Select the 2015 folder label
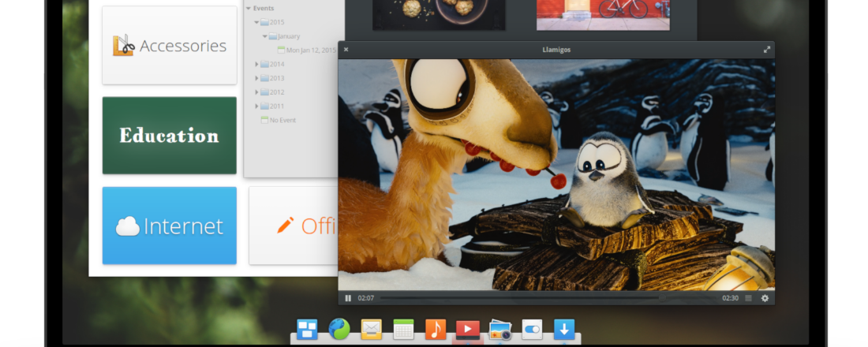Image resolution: width=868 pixels, height=347 pixels. point(277,22)
